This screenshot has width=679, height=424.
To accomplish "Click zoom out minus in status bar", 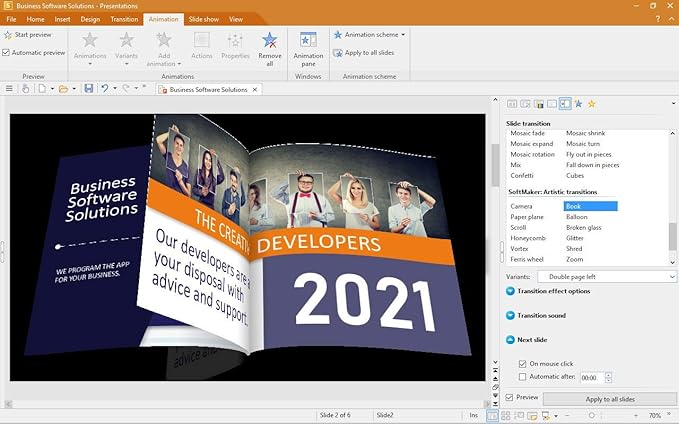I will 567,415.
